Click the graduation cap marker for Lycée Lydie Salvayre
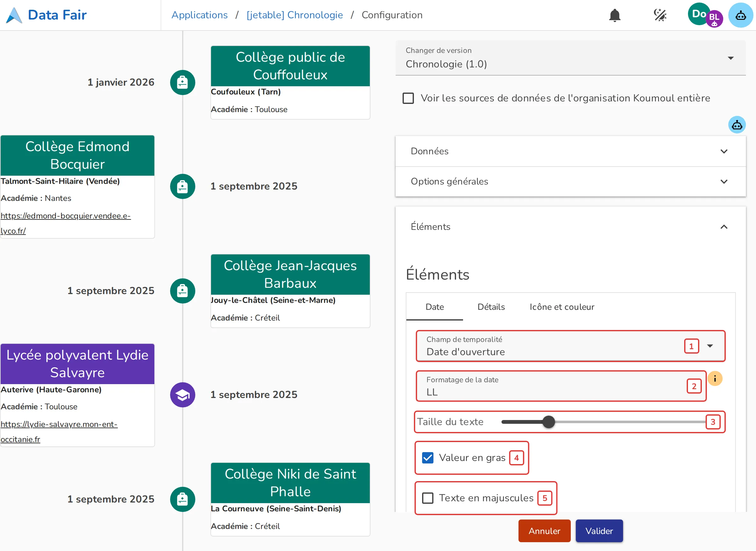This screenshot has width=756, height=551. tap(182, 395)
